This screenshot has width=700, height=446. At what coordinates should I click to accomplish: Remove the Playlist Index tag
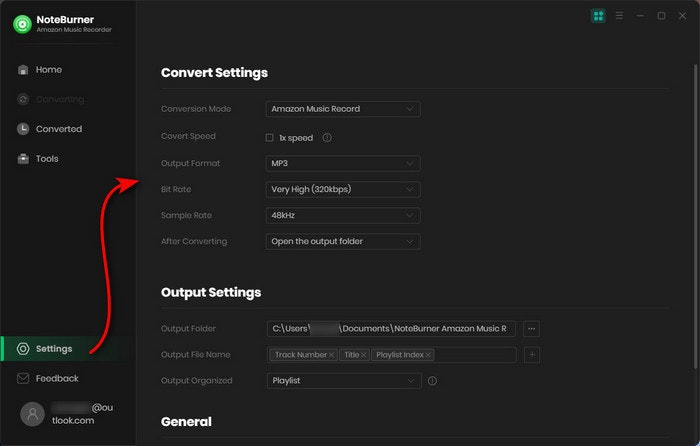pyautogui.click(x=428, y=355)
